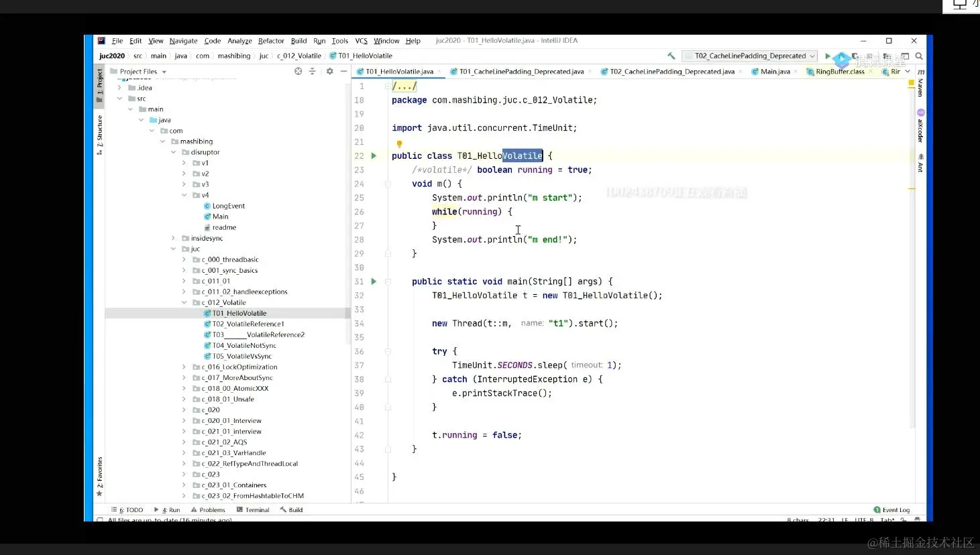Open run configuration dropdown T02_CacheLinePadding_Deprecated
Image resolution: width=980 pixels, height=555 pixels.
click(749, 56)
